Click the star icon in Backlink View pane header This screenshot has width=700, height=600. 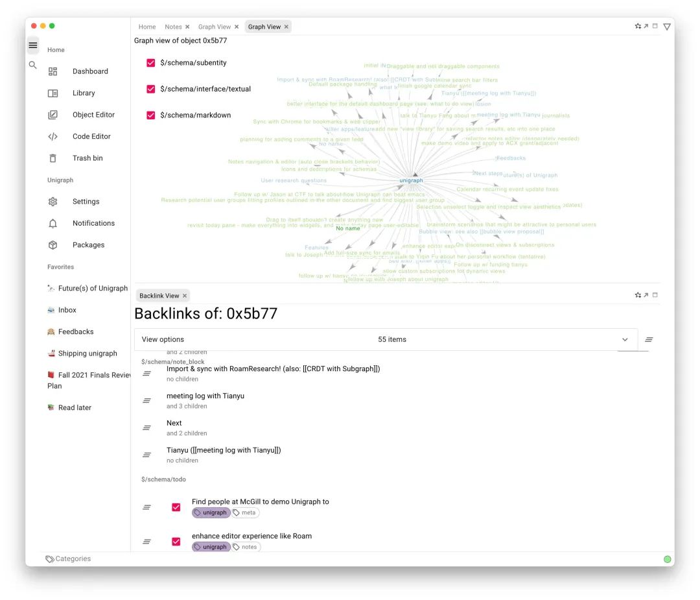638,295
